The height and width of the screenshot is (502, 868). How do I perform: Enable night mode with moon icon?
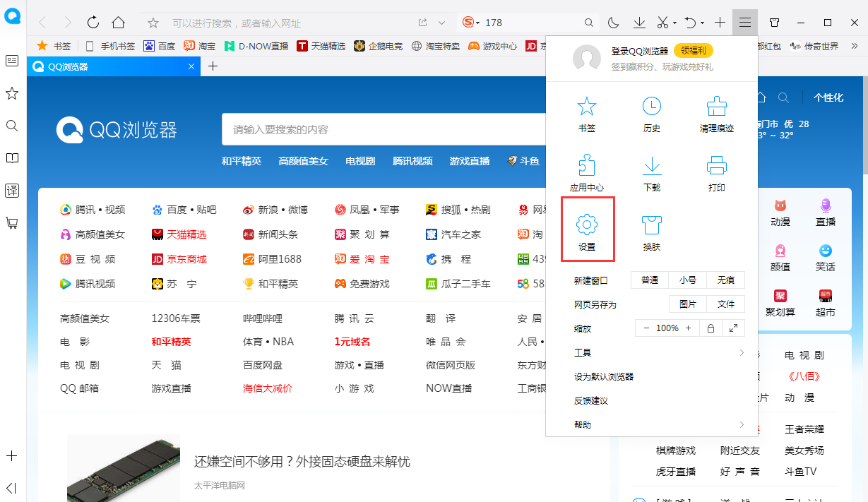pyautogui.click(x=613, y=22)
